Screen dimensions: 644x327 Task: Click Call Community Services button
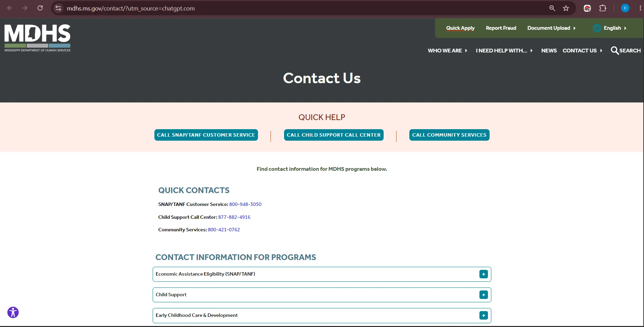pos(449,135)
